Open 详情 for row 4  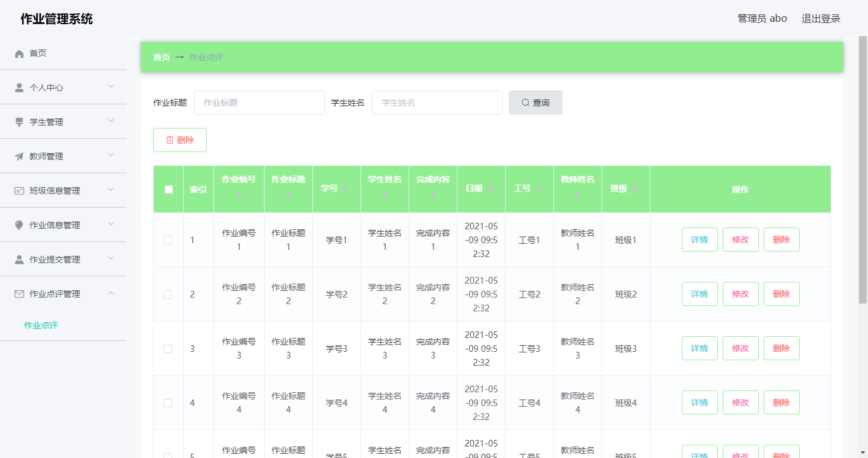699,402
